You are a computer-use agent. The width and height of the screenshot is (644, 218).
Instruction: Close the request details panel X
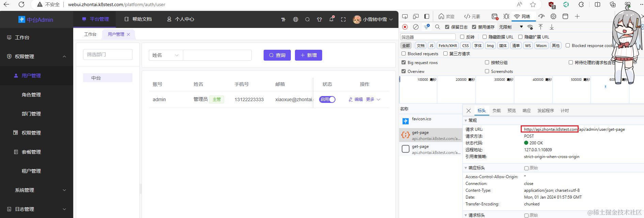[469, 111]
